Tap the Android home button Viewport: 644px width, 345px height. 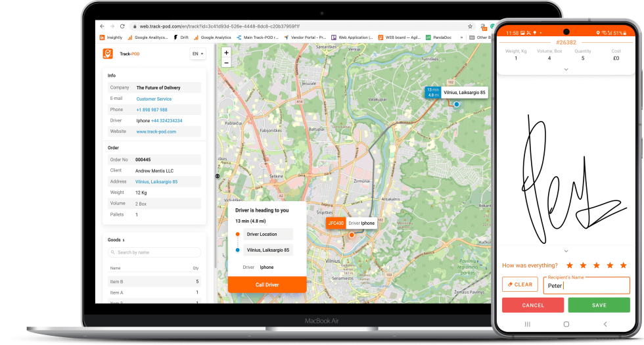(x=566, y=324)
